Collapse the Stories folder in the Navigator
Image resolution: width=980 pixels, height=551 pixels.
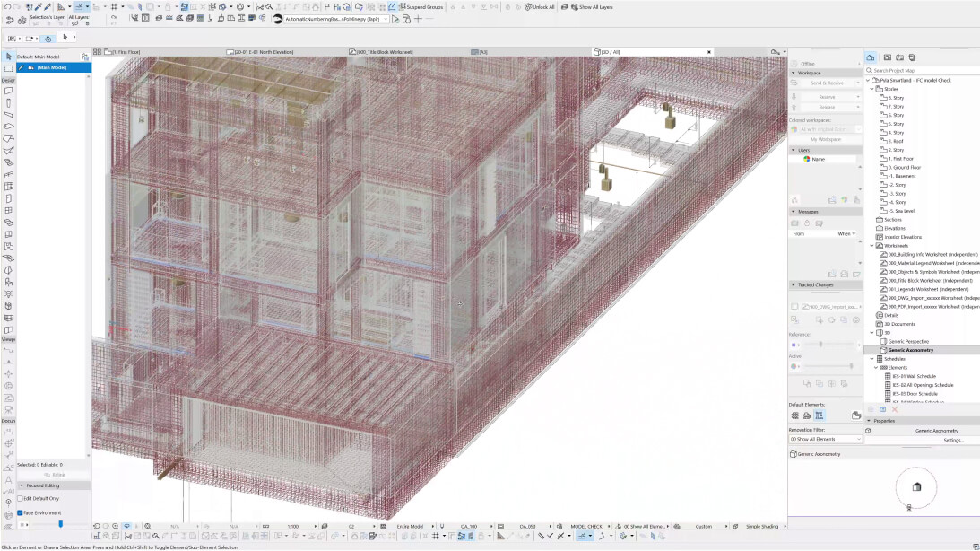click(x=872, y=90)
